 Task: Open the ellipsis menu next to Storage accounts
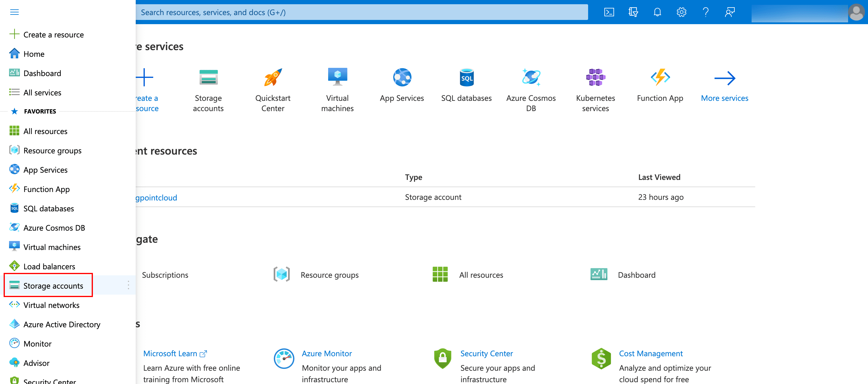(128, 285)
